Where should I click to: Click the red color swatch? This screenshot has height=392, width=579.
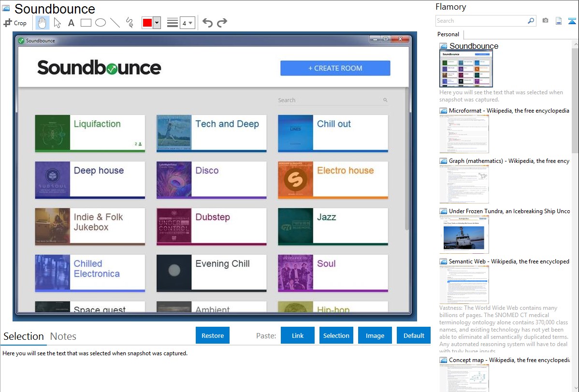coord(147,23)
